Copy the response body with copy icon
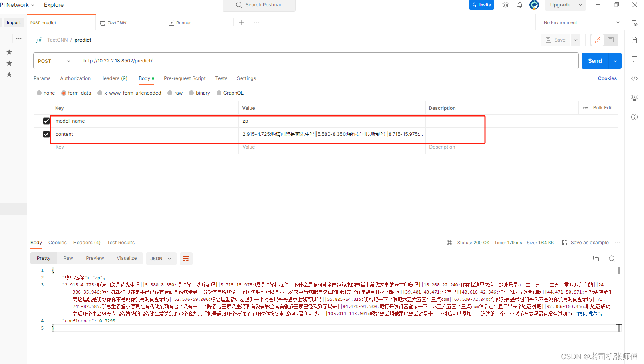 596,259
